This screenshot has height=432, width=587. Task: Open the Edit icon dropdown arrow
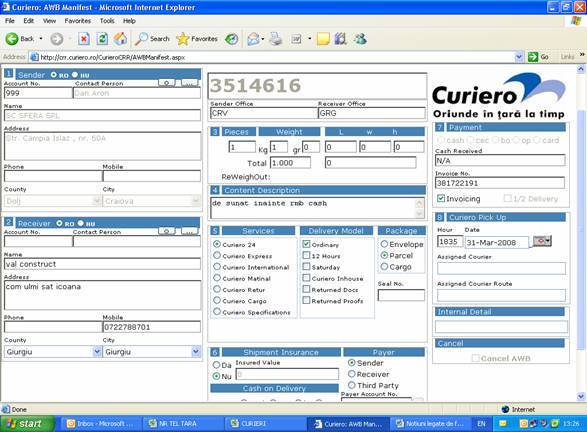click(x=309, y=39)
